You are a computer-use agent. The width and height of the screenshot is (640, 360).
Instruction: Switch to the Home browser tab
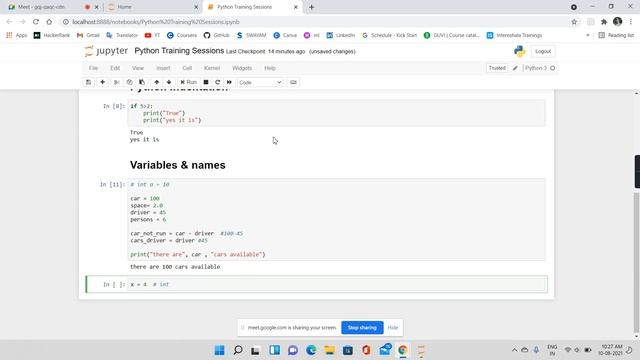click(152, 7)
